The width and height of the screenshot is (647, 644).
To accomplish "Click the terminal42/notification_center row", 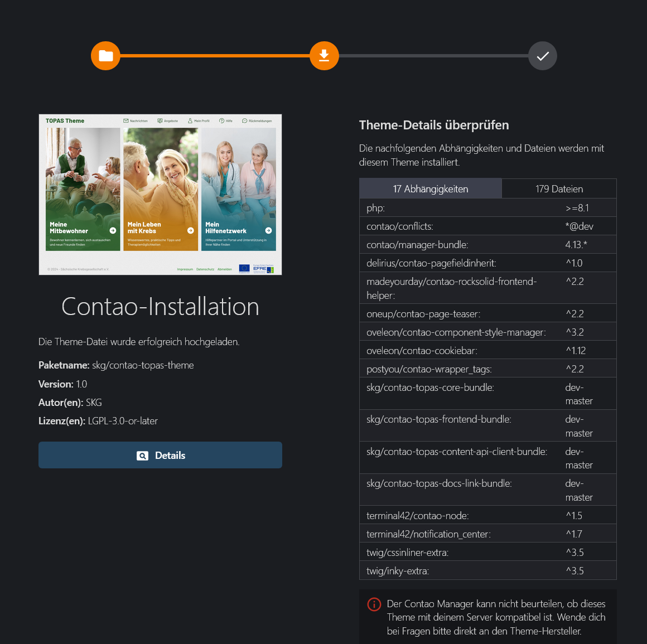I will pos(487,534).
